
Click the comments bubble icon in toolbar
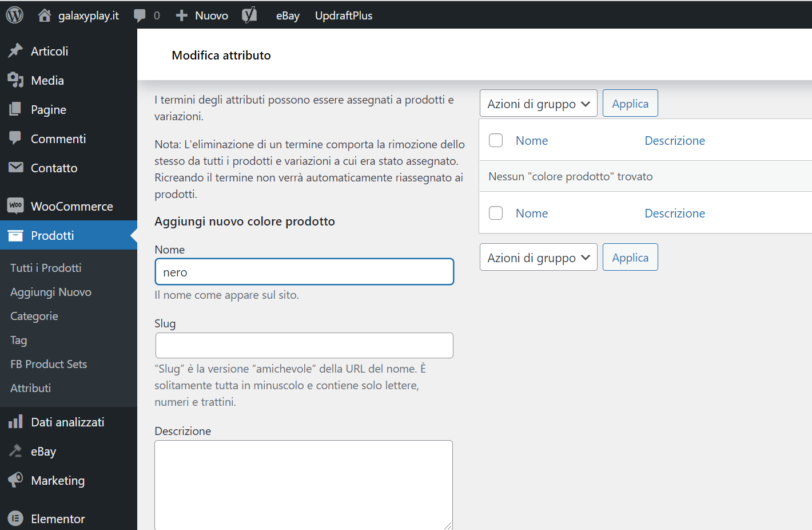pyautogui.click(x=140, y=15)
